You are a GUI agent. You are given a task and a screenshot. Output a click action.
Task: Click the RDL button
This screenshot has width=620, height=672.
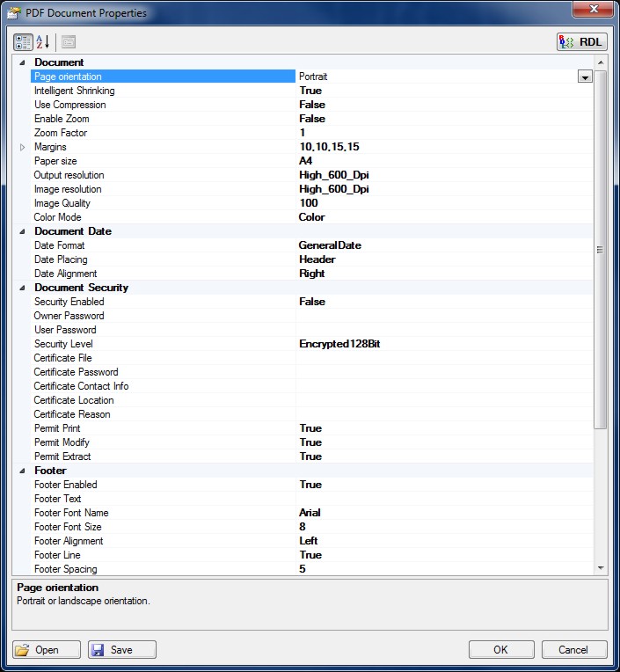[x=581, y=41]
